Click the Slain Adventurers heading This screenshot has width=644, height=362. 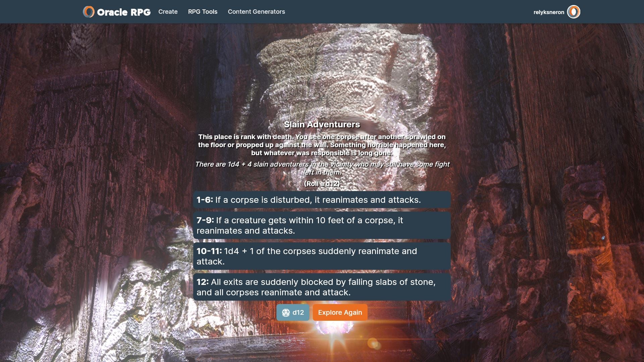(322, 125)
